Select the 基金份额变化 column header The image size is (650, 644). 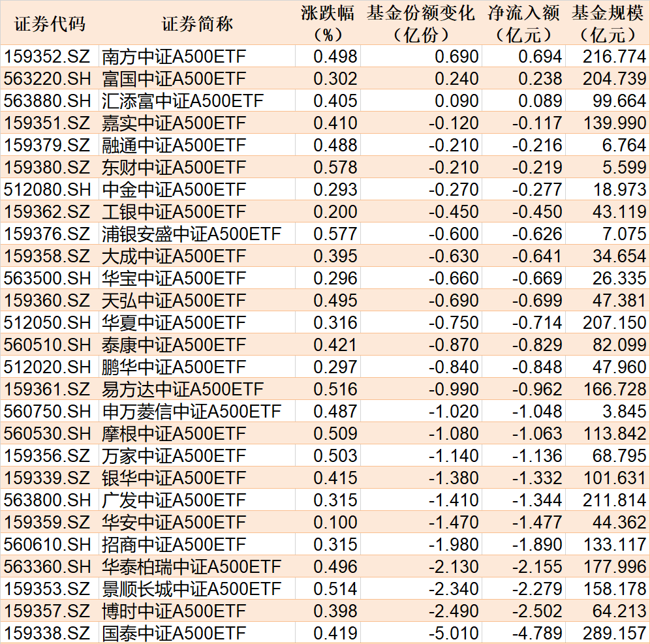(421, 24)
